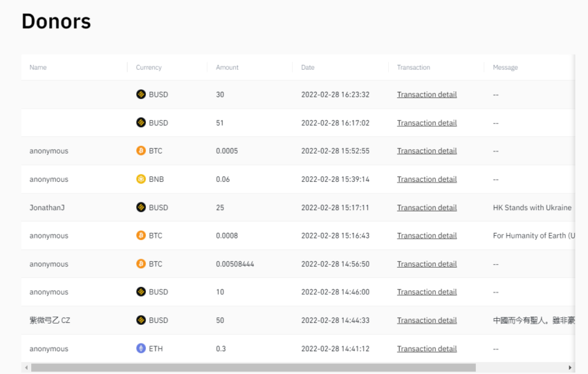Click the Amount column header
Screen dimensions: 588x374
coord(227,68)
